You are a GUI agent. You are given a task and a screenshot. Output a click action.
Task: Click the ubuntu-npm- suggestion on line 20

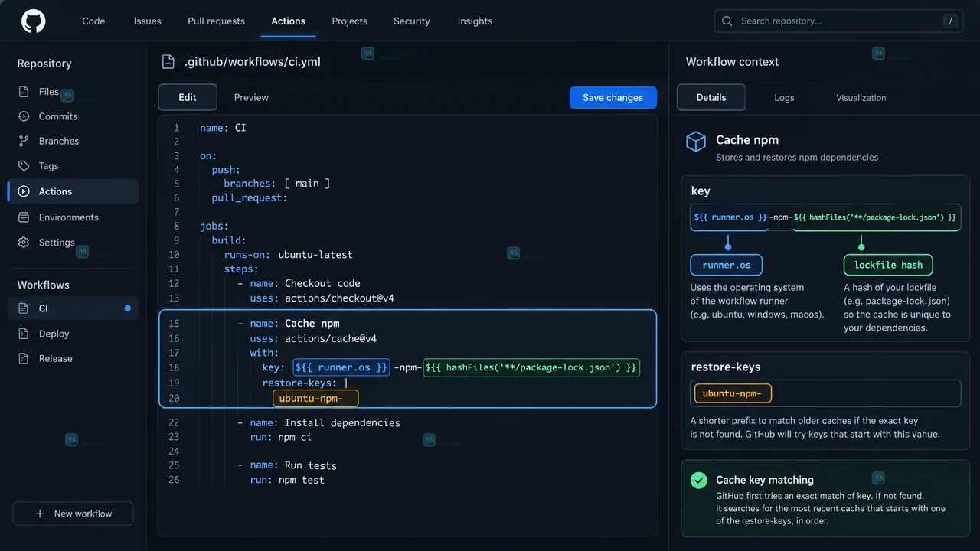click(315, 398)
